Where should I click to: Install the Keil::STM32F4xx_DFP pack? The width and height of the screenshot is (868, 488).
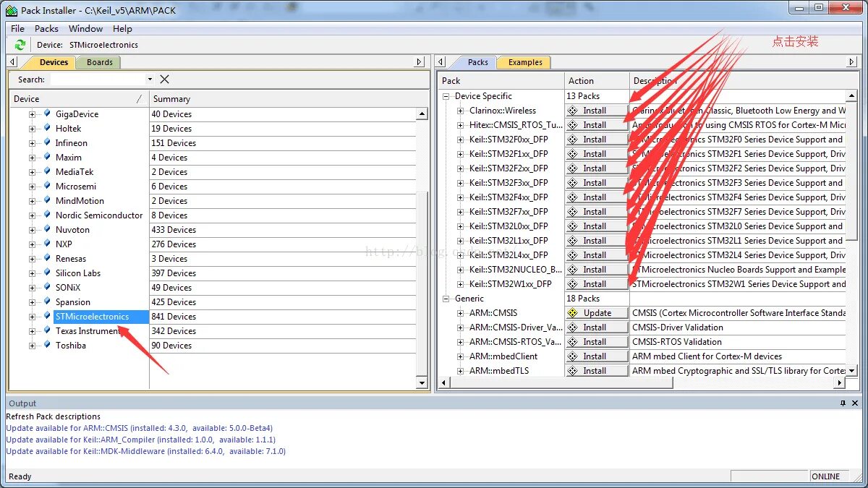[597, 197]
